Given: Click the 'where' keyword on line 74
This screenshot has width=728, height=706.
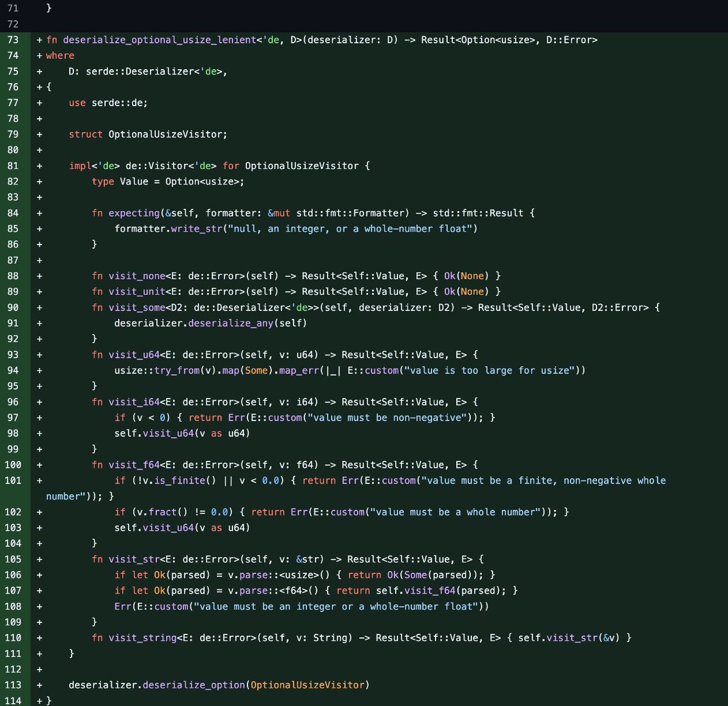Looking at the screenshot, I should 60,56.
